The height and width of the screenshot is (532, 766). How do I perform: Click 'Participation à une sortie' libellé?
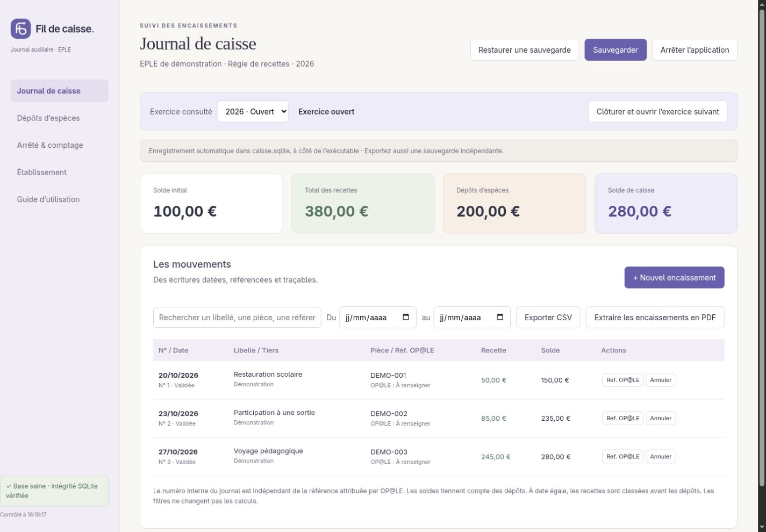tap(274, 413)
